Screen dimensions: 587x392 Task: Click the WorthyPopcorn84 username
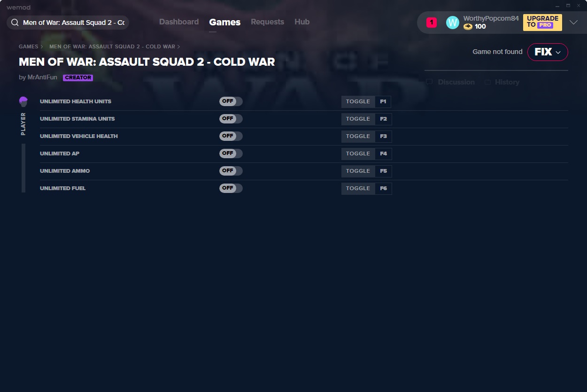click(x=491, y=19)
